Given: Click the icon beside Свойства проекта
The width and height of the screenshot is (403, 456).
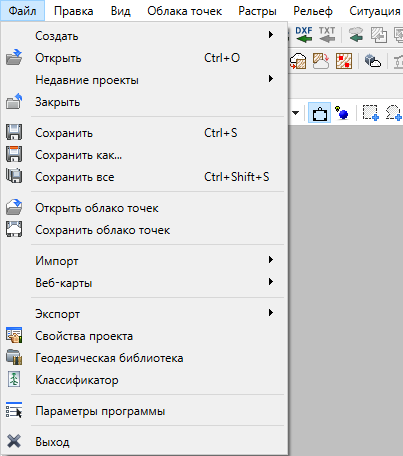Looking at the screenshot, I should (14, 335).
